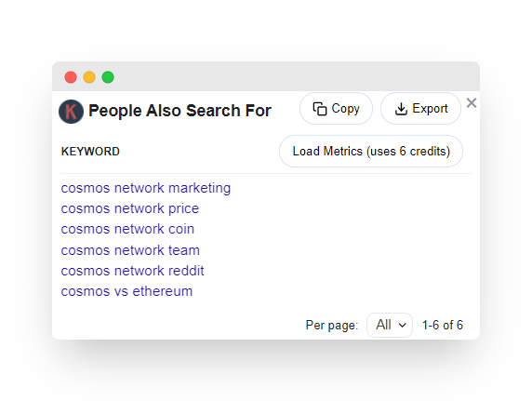
Task: Click the copy icon in Copy button
Action: 320,109
